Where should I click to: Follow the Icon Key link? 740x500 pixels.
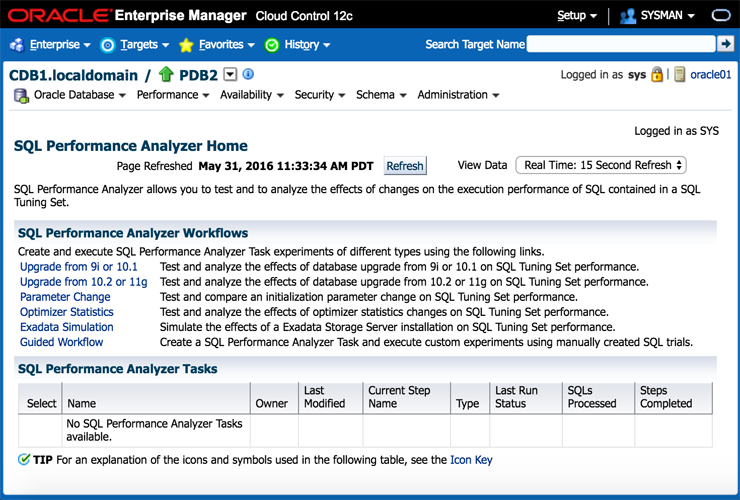tap(471, 460)
